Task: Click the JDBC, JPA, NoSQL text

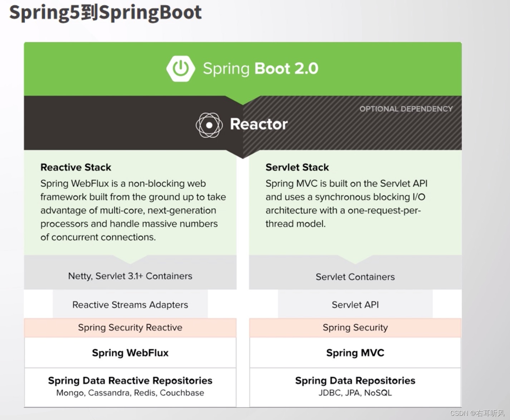Action: (x=355, y=393)
